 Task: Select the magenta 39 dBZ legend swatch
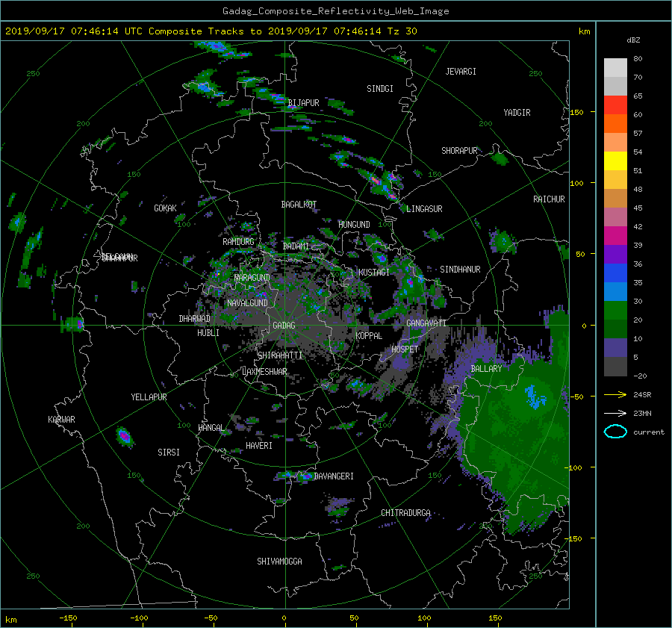pos(615,236)
